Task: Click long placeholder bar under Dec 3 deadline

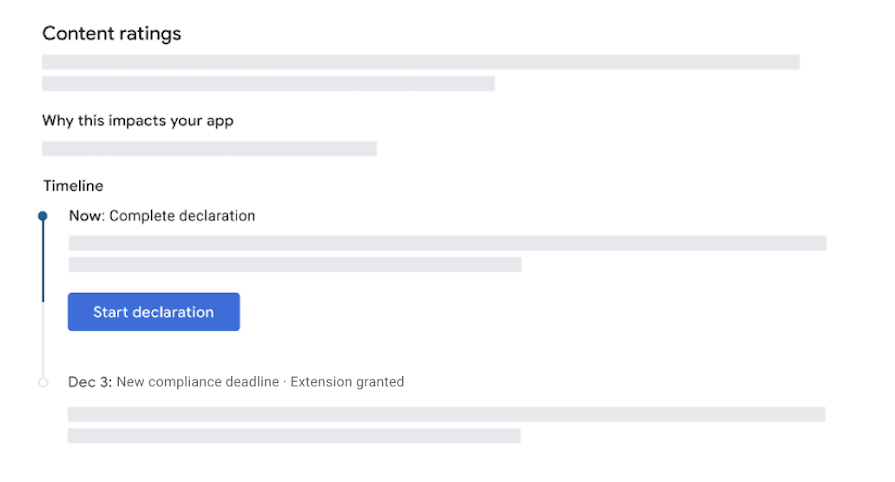Action: pyautogui.click(x=446, y=414)
